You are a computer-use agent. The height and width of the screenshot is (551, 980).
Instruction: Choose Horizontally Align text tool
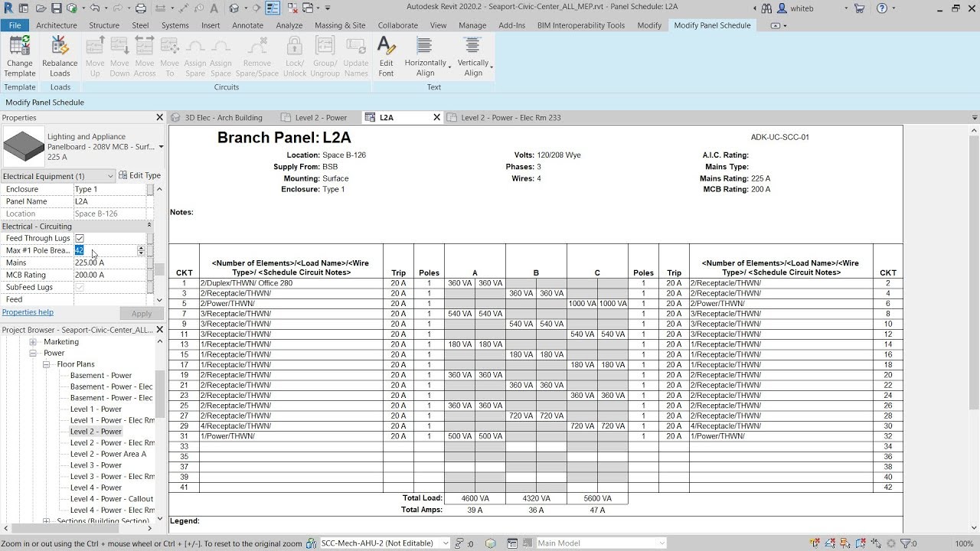[x=426, y=57]
